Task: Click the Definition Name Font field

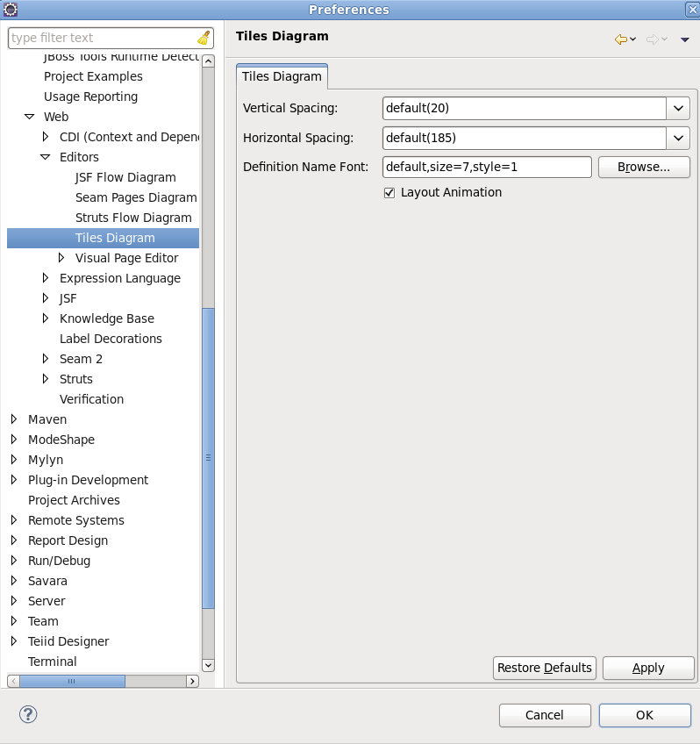Action: click(x=487, y=167)
